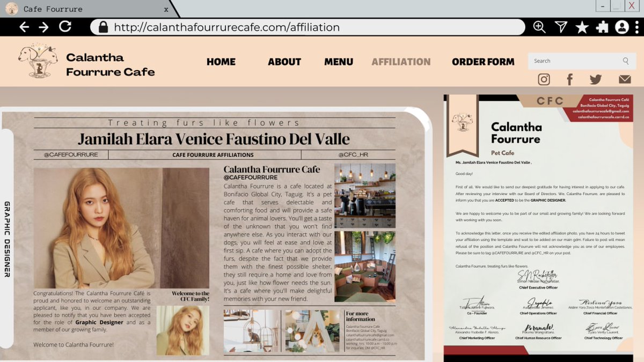The width and height of the screenshot is (644, 362).
Task: Click the mail envelope icon
Action: tap(625, 79)
